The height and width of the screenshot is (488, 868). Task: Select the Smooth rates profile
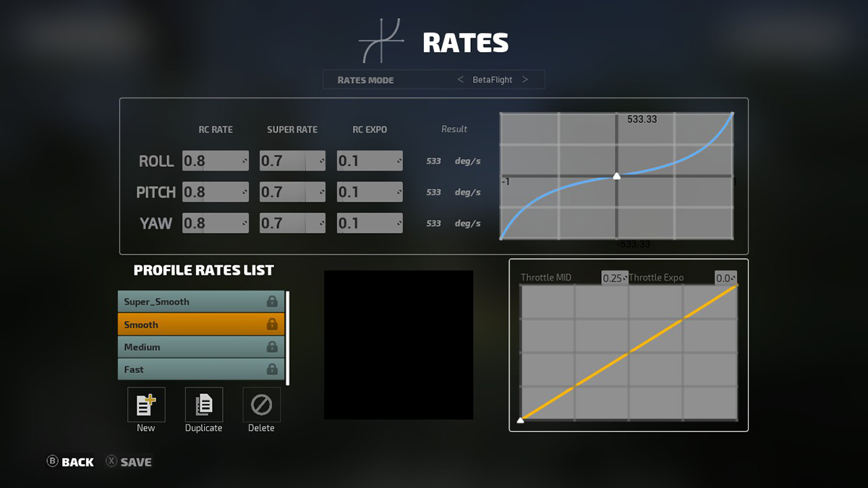pos(201,324)
